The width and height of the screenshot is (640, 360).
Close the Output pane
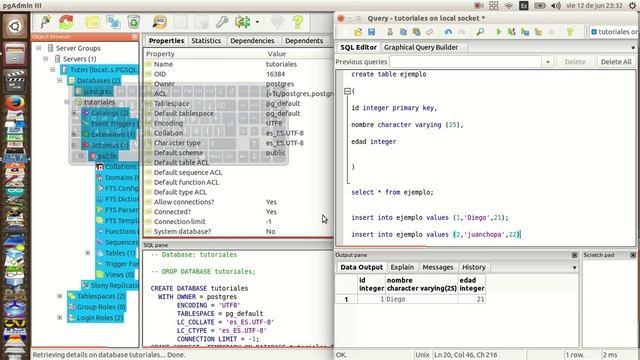coord(574,255)
